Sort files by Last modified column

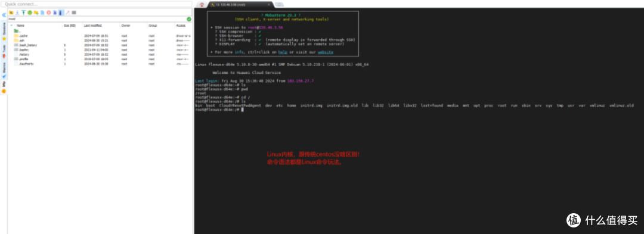[92, 26]
